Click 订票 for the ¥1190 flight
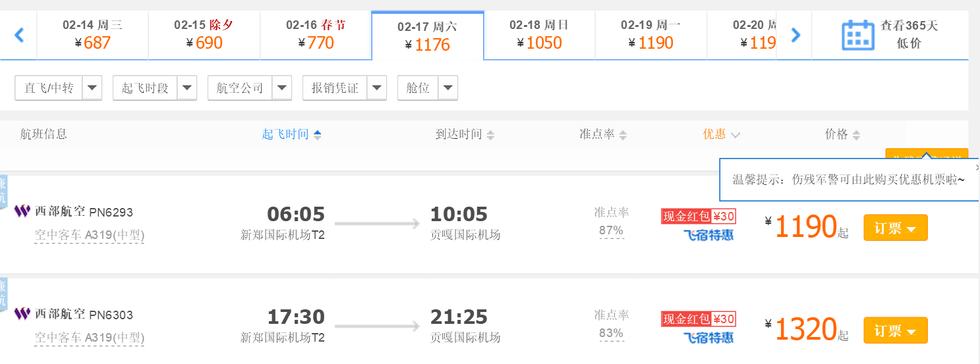Viewport: 980px width, 364px height. [895, 228]
